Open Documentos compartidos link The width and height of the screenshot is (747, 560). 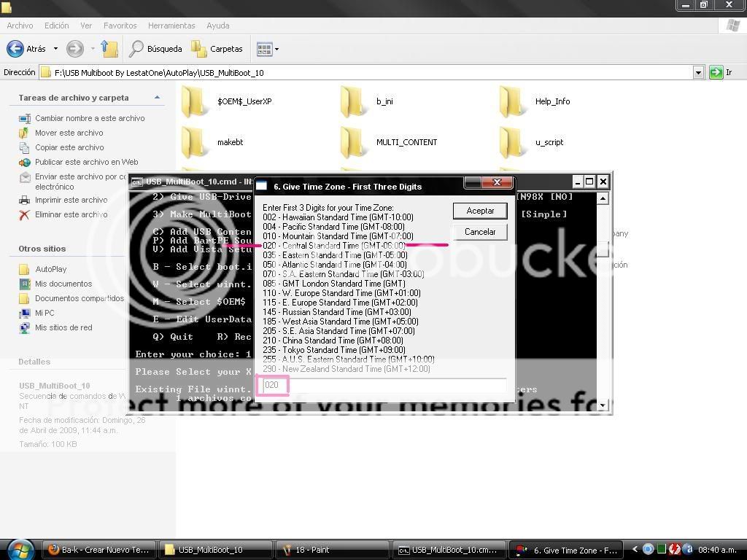[79, 298]
